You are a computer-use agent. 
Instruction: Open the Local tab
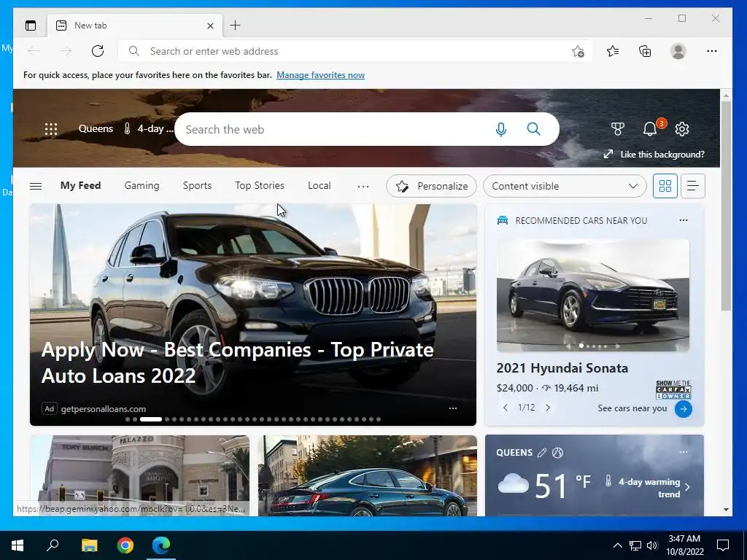pyautogui.click(x=320, y=185)
